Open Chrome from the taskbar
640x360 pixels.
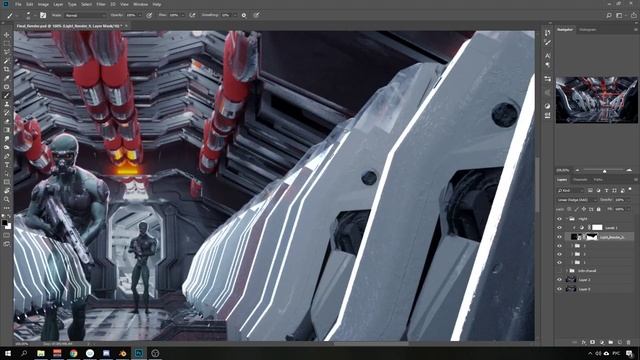pyautogui.click(x=73, y=353)
